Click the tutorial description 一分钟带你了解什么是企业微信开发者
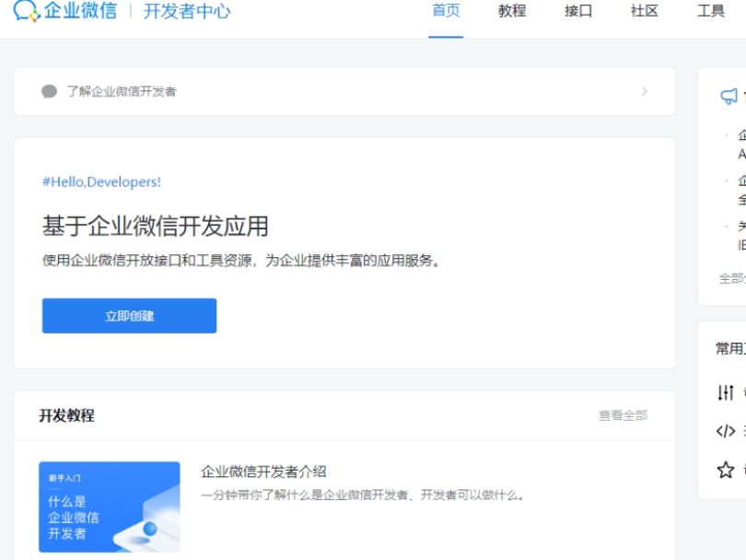Viewport: 746px width, 560px height. 363,496
